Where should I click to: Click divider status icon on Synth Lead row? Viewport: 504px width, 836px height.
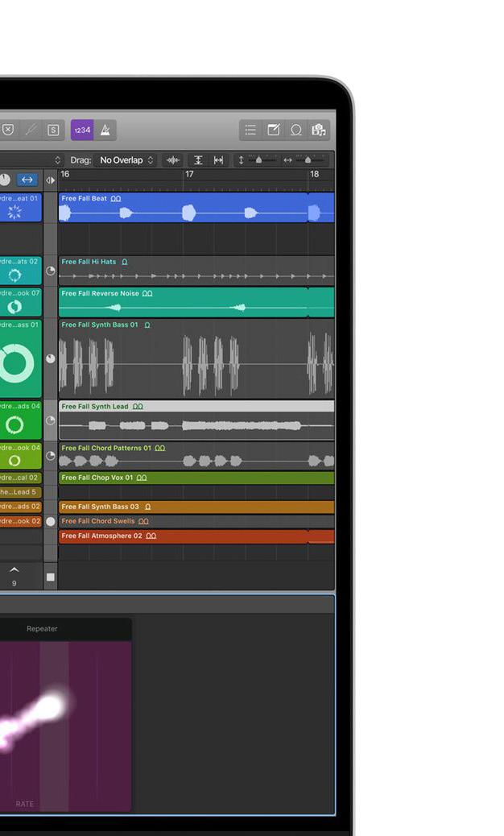point(51,420)
